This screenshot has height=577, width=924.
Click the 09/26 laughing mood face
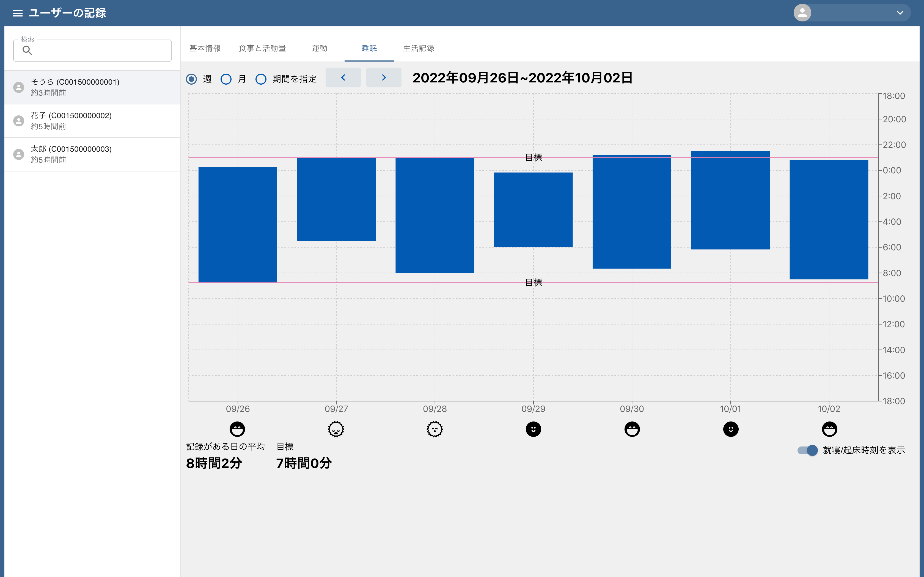coord(237,429)
